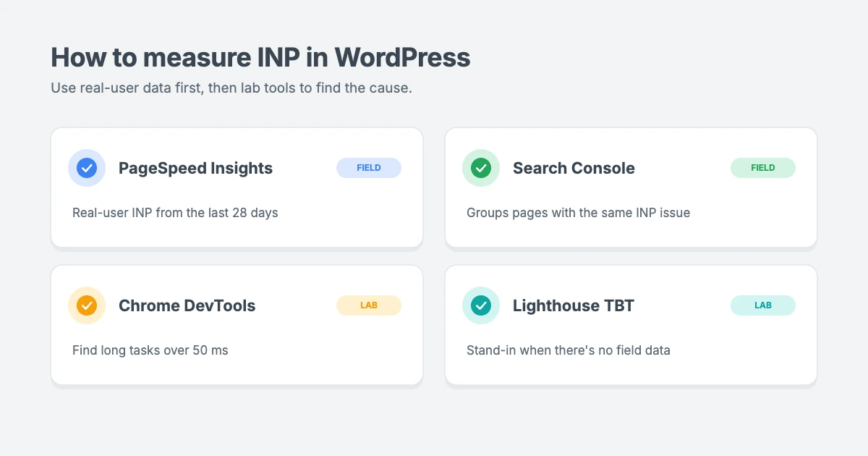
Task: Click the teal checkmark icon beside Lighthouse TBT
Action: point(481,305)
